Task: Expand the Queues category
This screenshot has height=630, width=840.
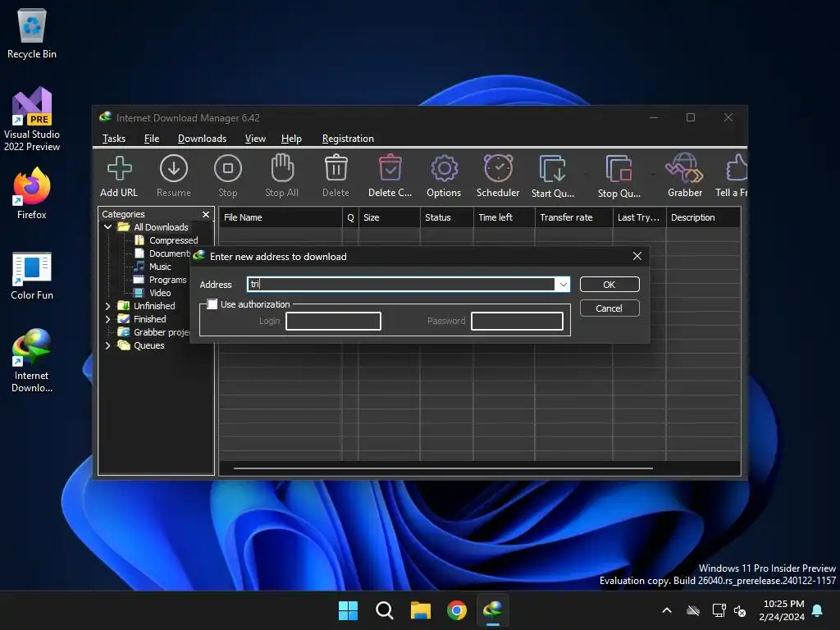Action: [107, 345]
